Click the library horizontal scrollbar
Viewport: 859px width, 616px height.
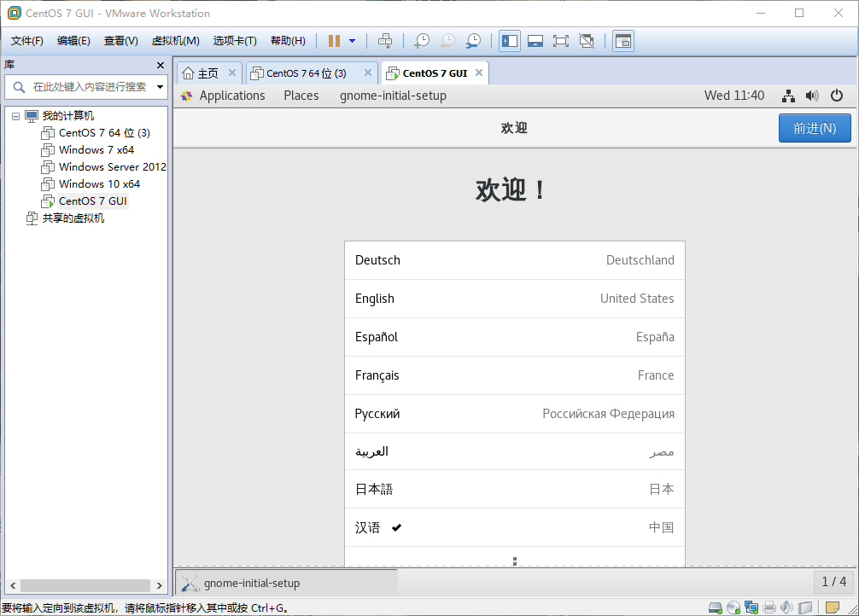point(85,585)
